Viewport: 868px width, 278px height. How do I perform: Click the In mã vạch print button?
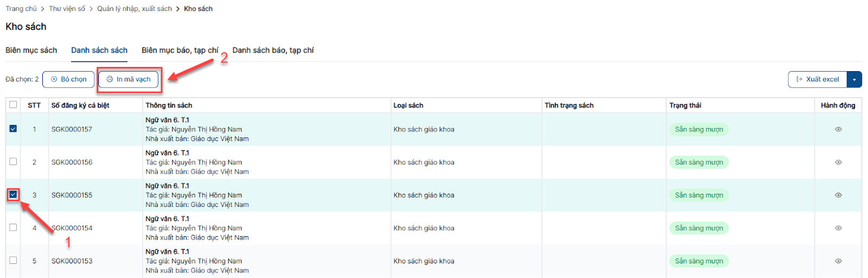(x=129, y=79)
